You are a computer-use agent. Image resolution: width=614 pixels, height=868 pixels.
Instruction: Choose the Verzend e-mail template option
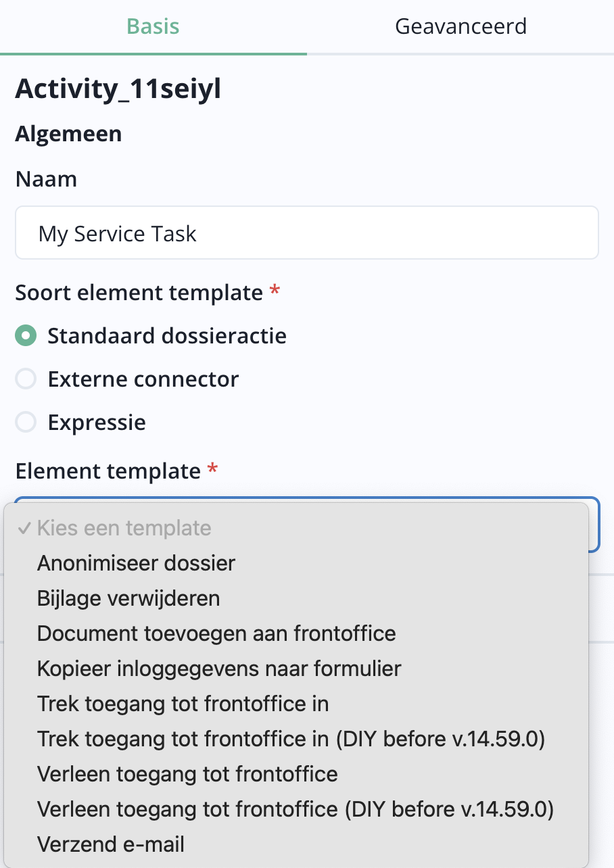pos(111,844)
